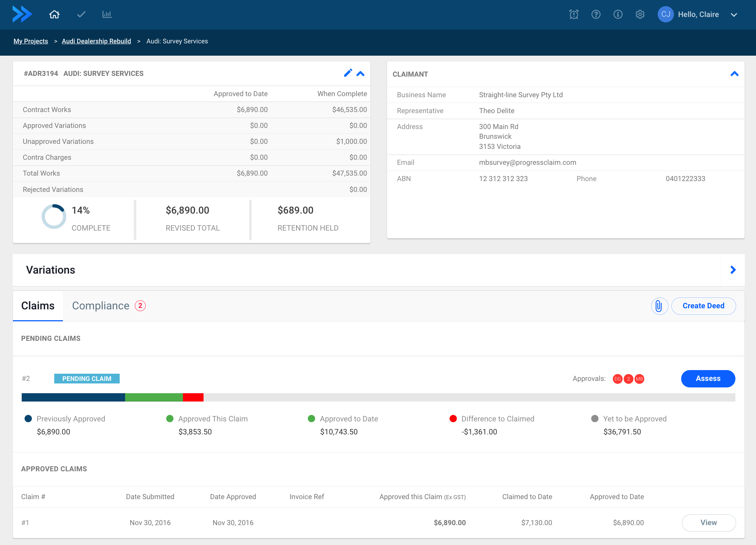
Task: Select the Claims tab
Action: [38, 305]
